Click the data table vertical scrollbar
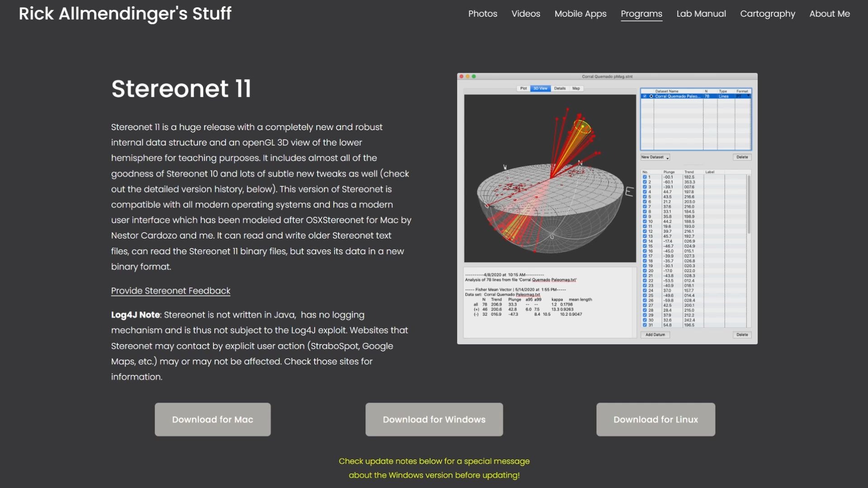The height and width of the screenshot is (488, 868). pos(749,204)
